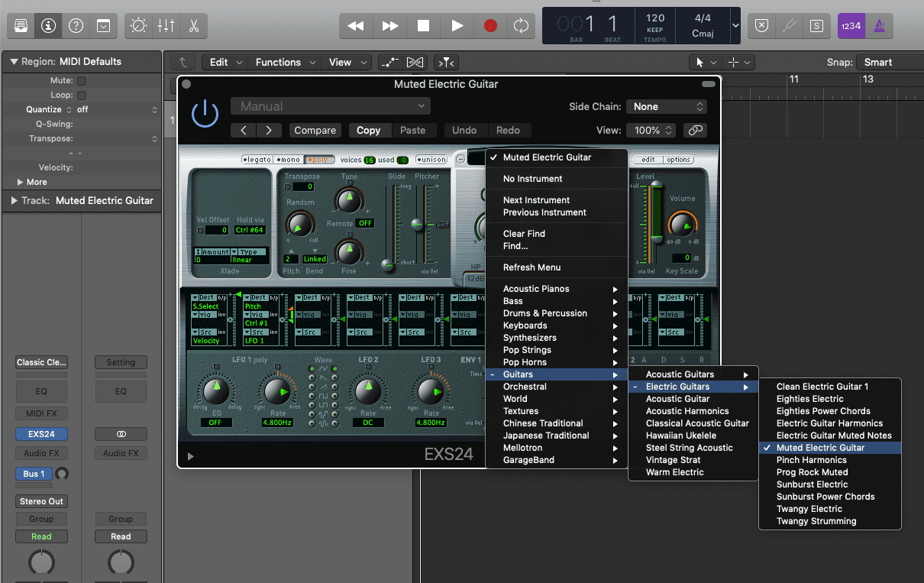
Task: Toggle the Inspector info icon
Action: [48, 25]
